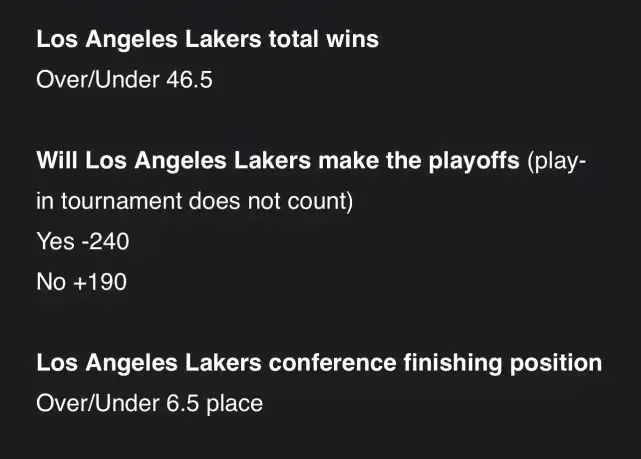Click the word position in last heading
The height and width of the screenshot is (459, 641).
556,364
